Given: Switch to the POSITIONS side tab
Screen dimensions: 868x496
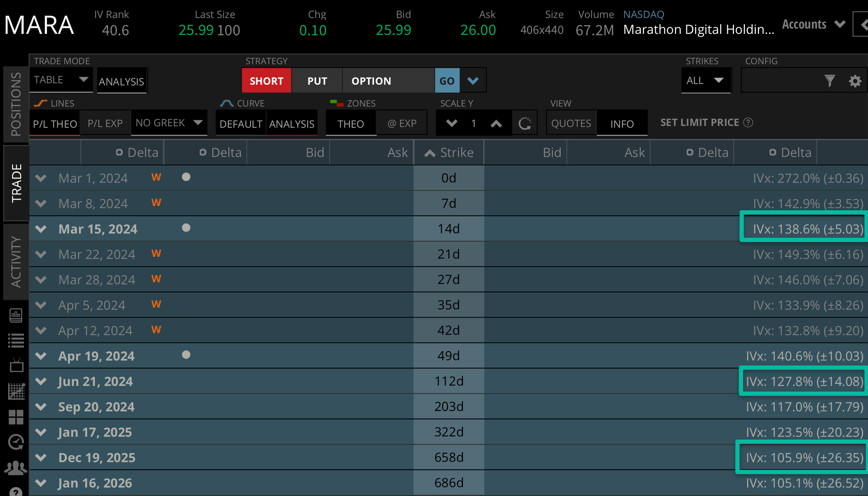Looking at the screenshot, I should point(16,104).
